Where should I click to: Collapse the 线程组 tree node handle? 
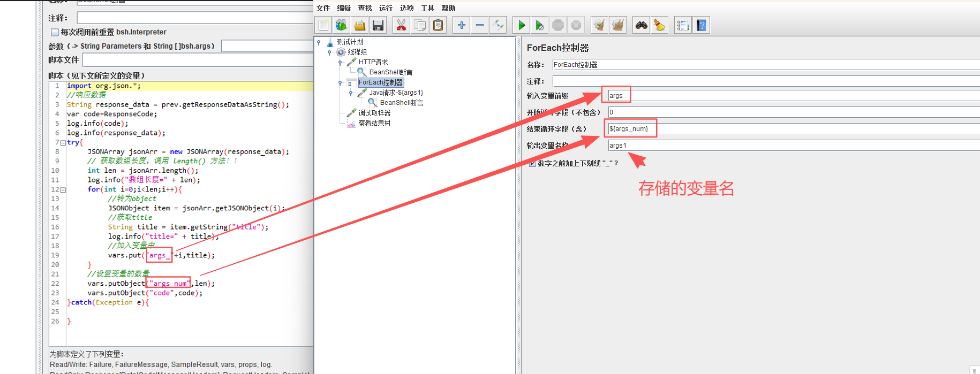click(x=329, y=52)
